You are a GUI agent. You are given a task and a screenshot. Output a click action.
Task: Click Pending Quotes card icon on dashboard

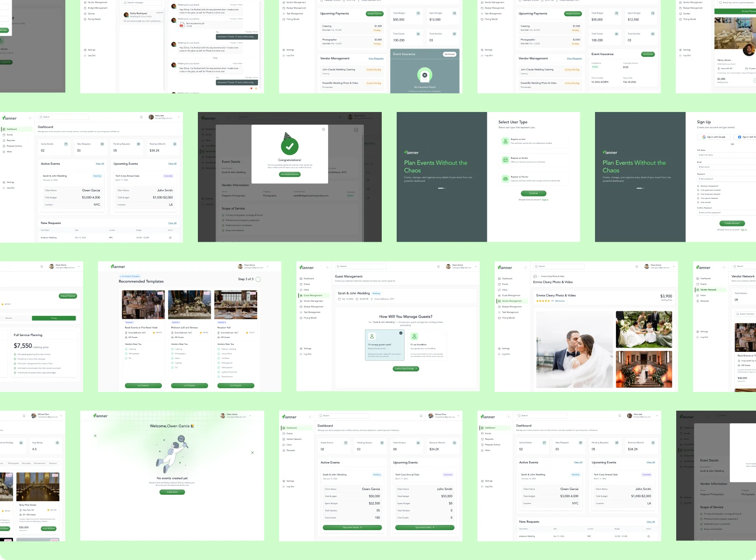pyautogui.click(x=382, y=442)
